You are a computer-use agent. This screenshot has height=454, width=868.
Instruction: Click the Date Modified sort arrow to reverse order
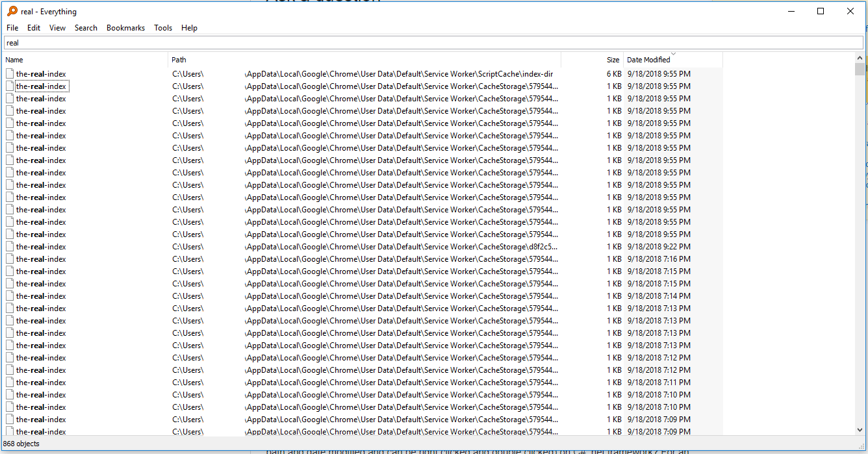click(x=672, y=55)
